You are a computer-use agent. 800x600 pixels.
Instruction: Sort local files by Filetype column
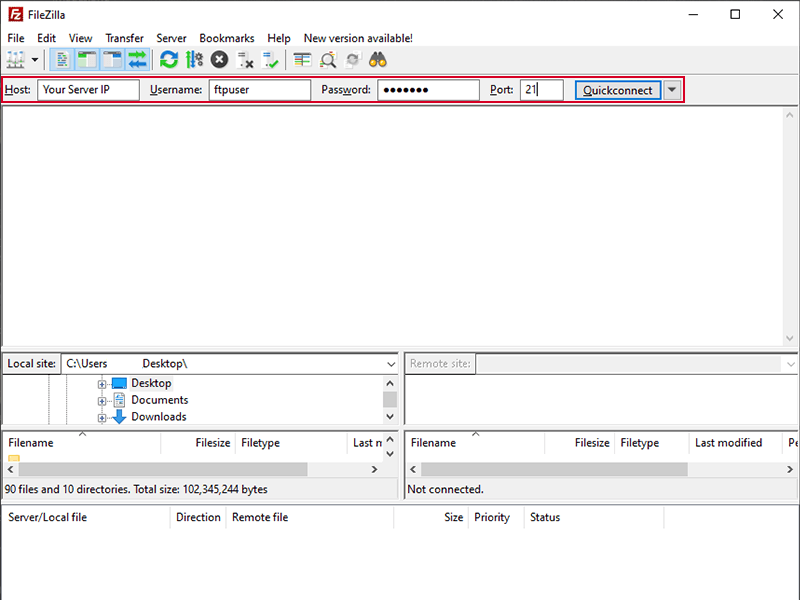pyautogui.click(x=291, y=443)
